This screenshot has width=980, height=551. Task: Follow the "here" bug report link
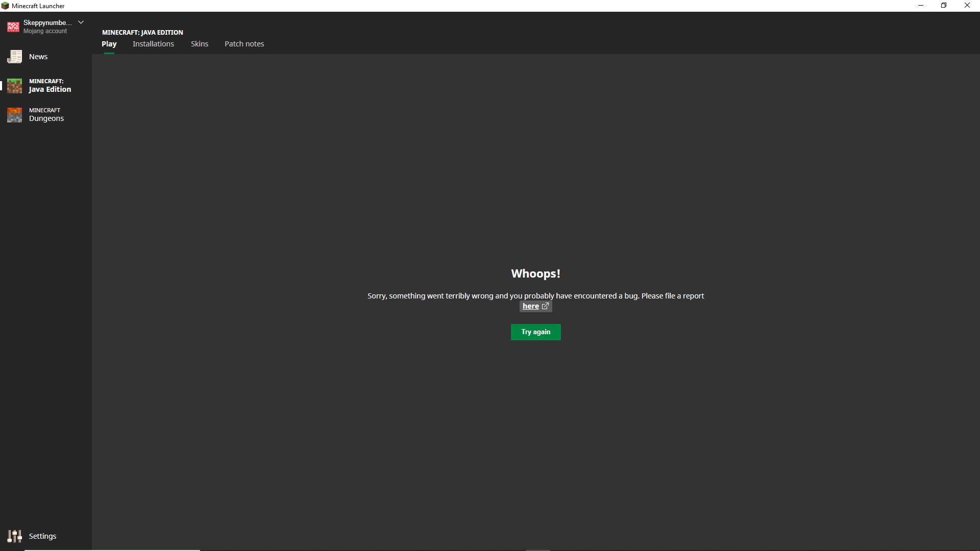530,307
